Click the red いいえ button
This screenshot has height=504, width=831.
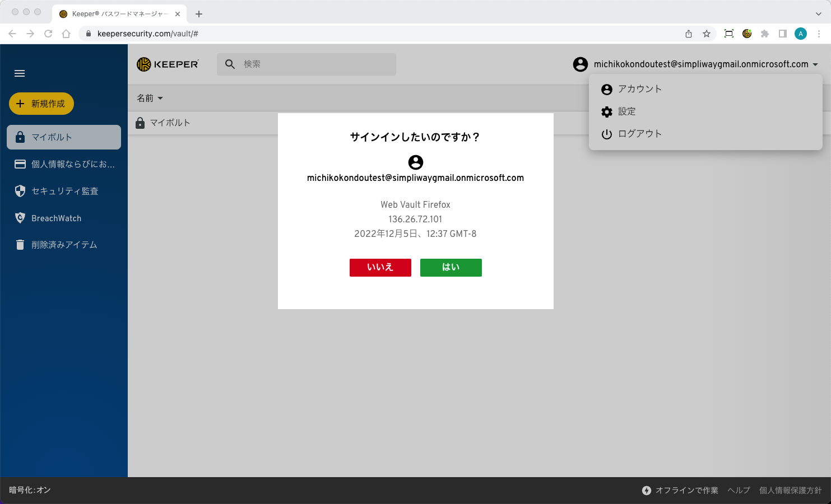click(380, 268)
